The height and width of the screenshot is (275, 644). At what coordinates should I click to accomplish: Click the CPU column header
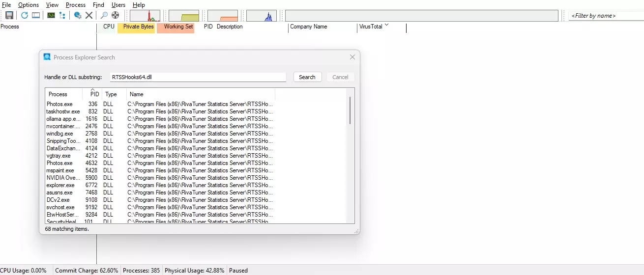107,27
